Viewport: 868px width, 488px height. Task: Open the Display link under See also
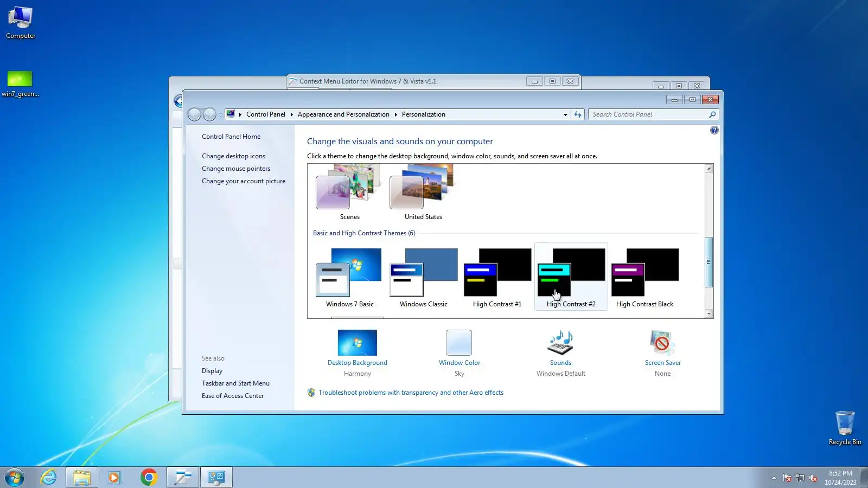212,371
